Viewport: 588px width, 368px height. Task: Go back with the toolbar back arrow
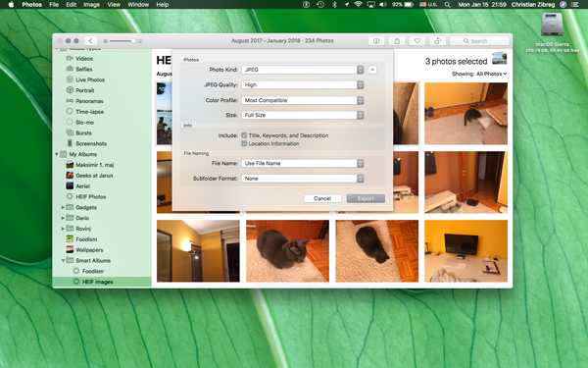tap(91, 41)
